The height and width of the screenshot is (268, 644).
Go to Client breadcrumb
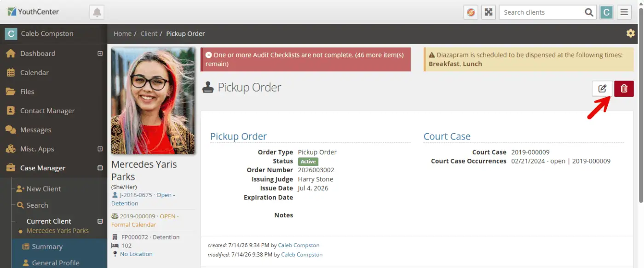tap(149, 34)
